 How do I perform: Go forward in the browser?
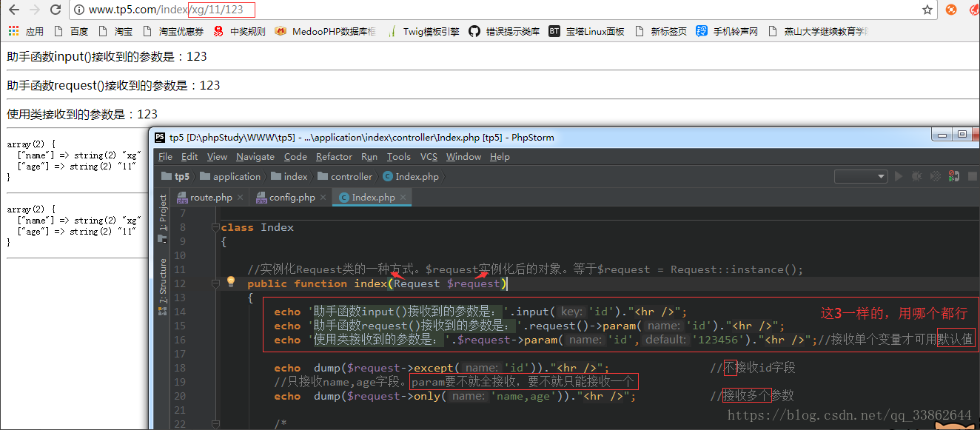click(x=34, y=10)
